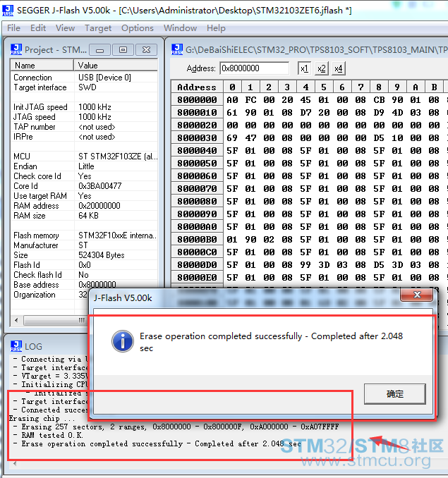Click the LOG panel scroll left arrow
The width and height of the screenshot is (448, 478).
click(15, 464)
